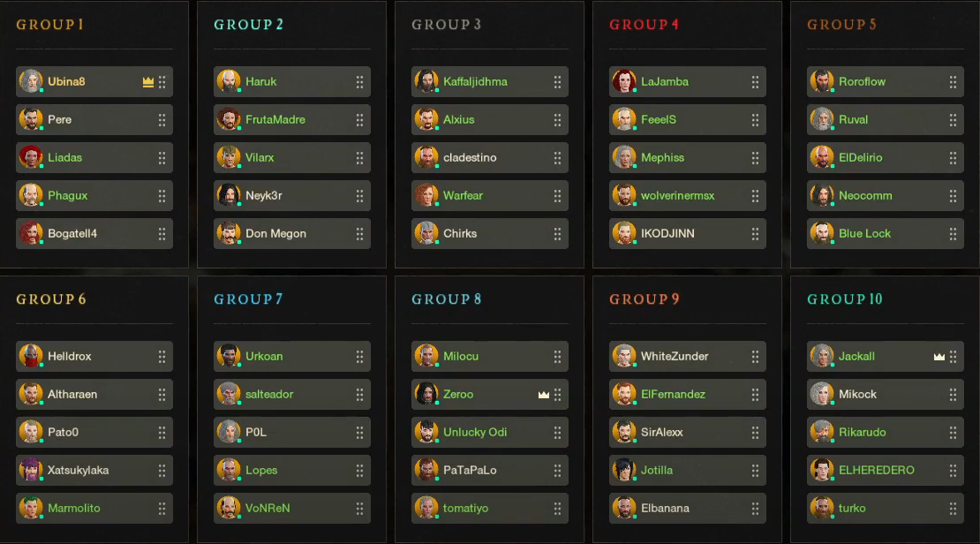Screen dimensions: 980x544
Task: Click the white crown icon beside Zeroo
Action: click(x=544, y=395)
